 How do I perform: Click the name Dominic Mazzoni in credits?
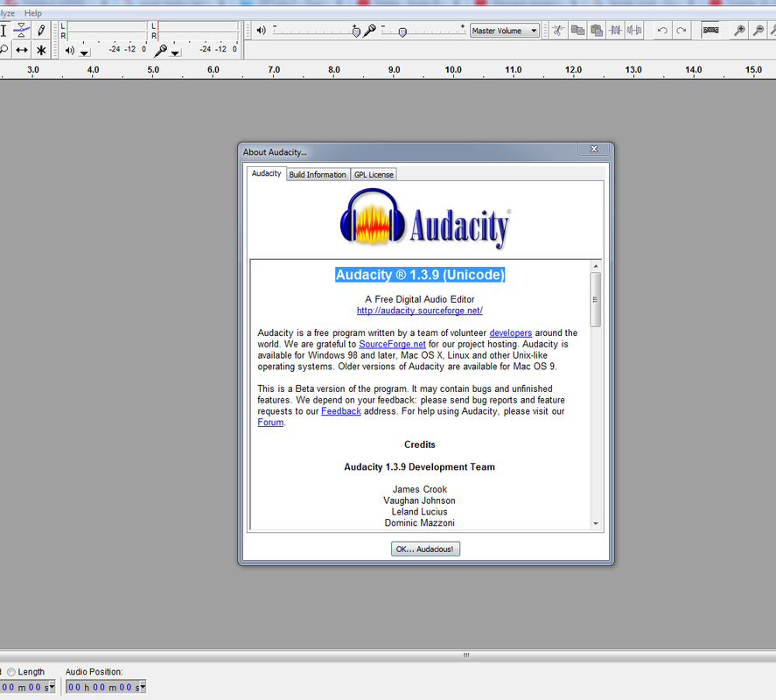click(420, 522)
